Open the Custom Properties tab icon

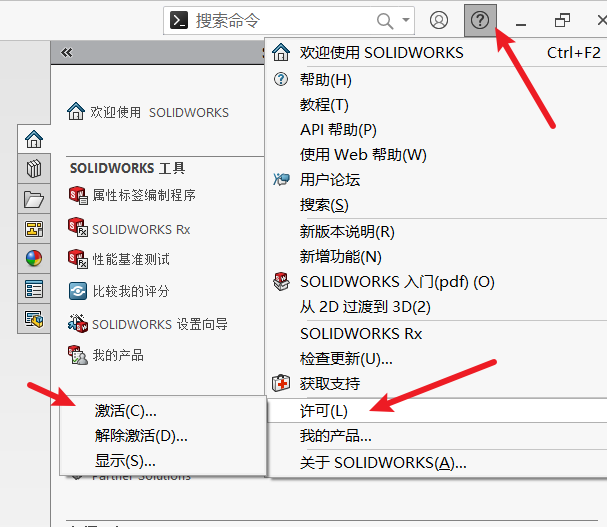coord(34,289)
